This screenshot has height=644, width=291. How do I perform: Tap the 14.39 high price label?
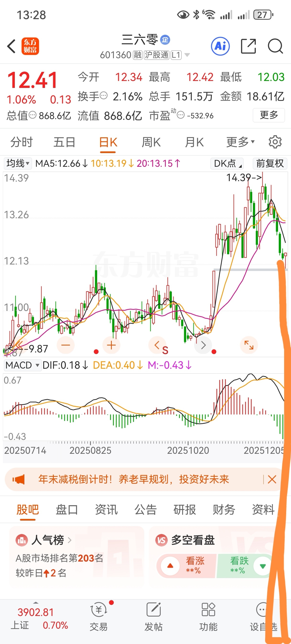(244, 178)
